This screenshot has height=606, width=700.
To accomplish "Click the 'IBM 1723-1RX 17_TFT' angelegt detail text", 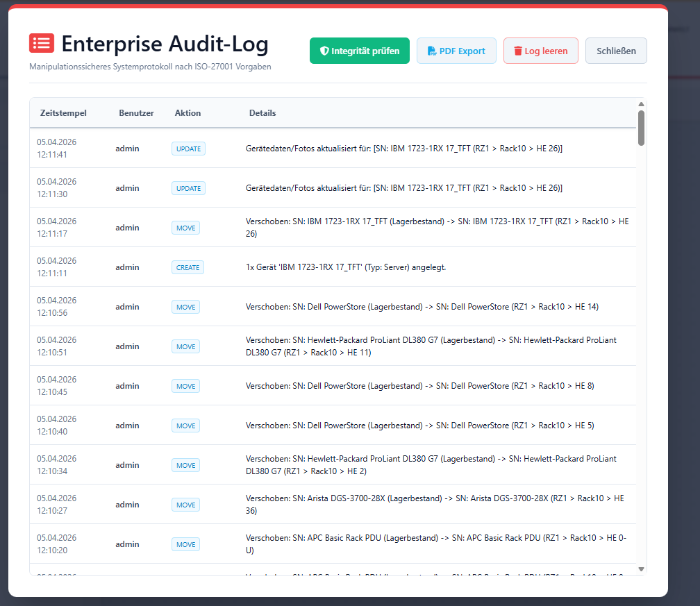I will pos(346,267).
